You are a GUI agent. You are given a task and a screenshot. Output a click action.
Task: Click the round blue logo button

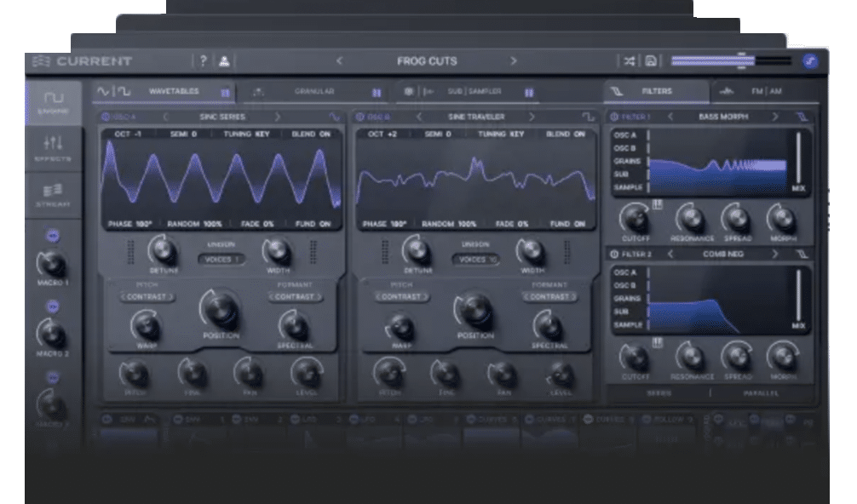(x=810, y=61)
